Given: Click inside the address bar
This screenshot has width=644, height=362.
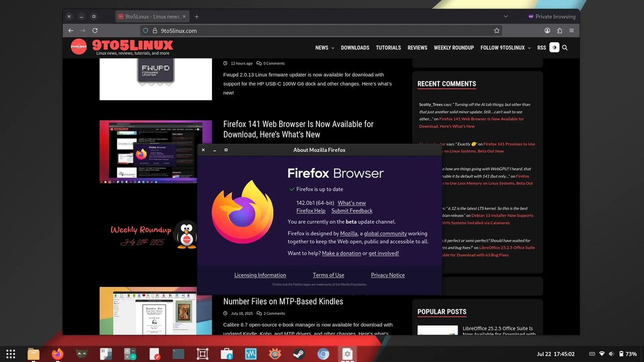Looking at the screenshot, I should [268, 31].
